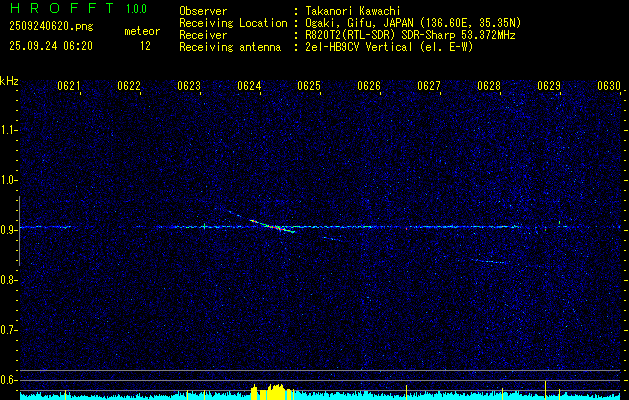The image size is (629, 400).
Task: Click the Receiver label
Action: (203, 35)
